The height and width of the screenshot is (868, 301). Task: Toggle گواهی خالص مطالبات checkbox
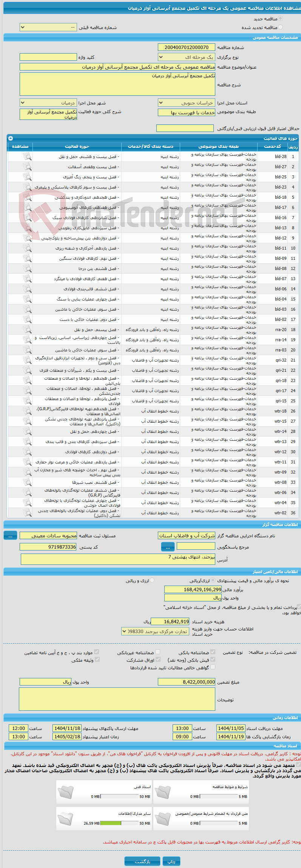pyautogui.click(x=213, y=667)
